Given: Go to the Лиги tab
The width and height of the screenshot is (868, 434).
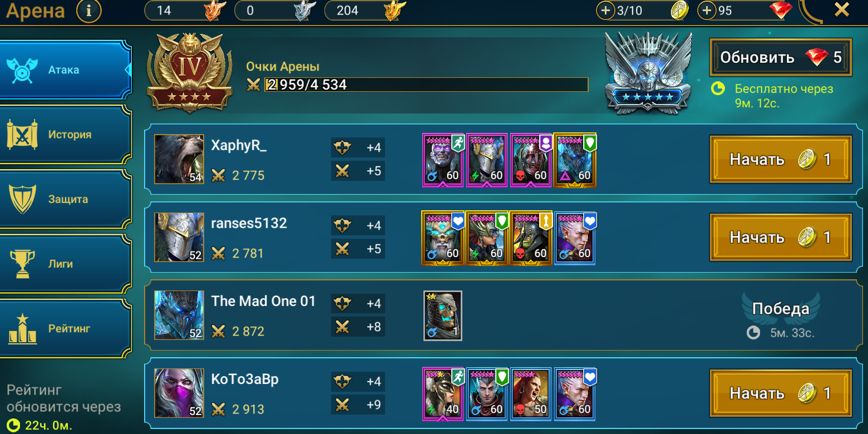Looking at the screenshot, I should pos(66,264).
